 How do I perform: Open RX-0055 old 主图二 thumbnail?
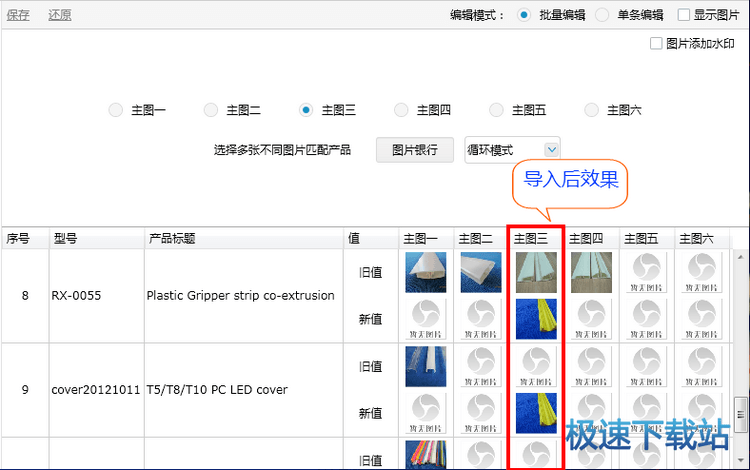click(481, 273)
